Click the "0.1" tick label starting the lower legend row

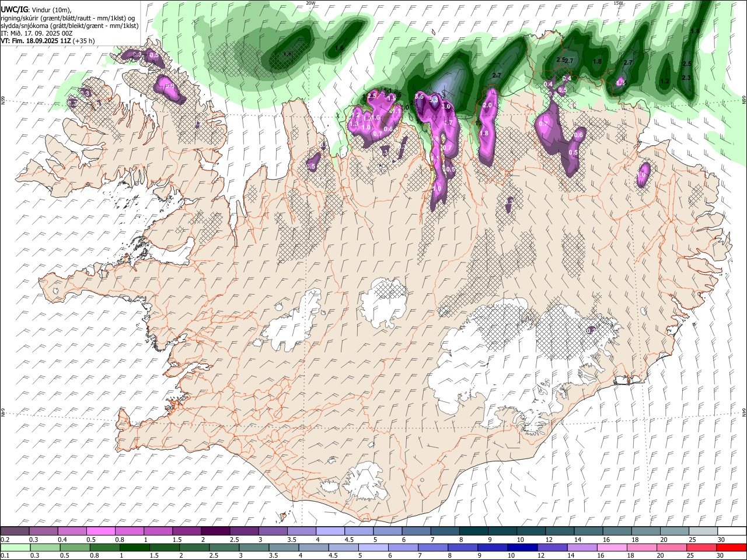[5, 556]
